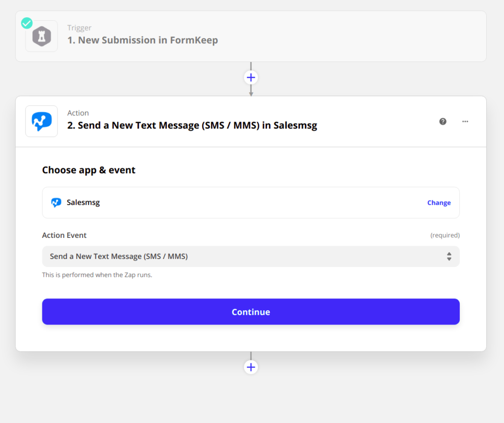Click the "This is performed when the Zap runs" hint
Screen dimensions: 504x423
point(97,275)
